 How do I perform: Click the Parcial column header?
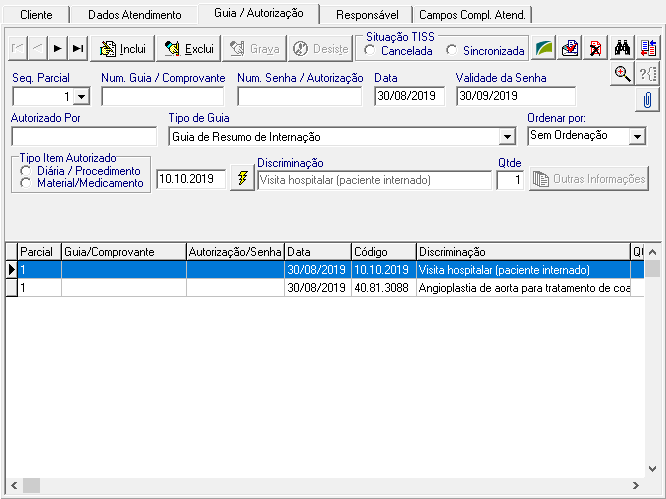coord(40,252)
